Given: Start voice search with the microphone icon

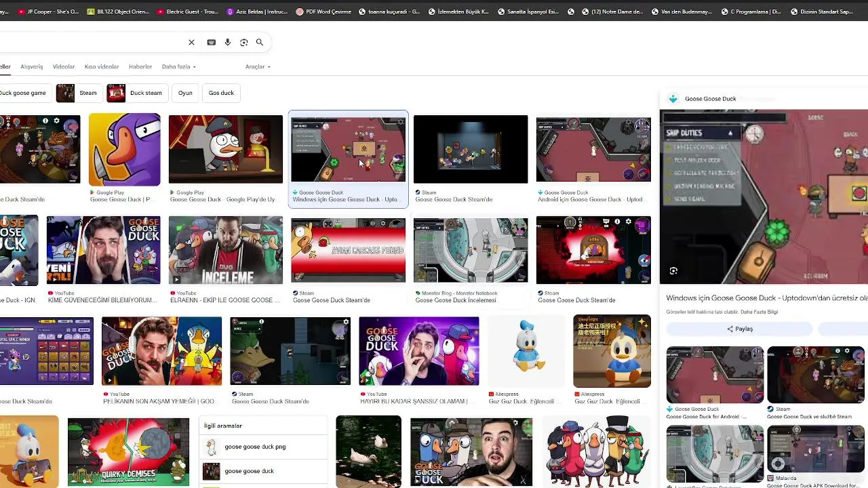Looking at the screenshot, I should pyautogui.click(x=227, y=42).
